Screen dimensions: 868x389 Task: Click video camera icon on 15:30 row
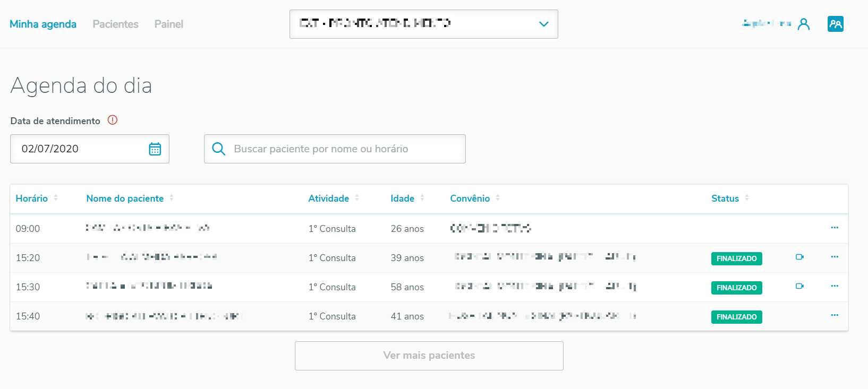(x=799, y=287)
